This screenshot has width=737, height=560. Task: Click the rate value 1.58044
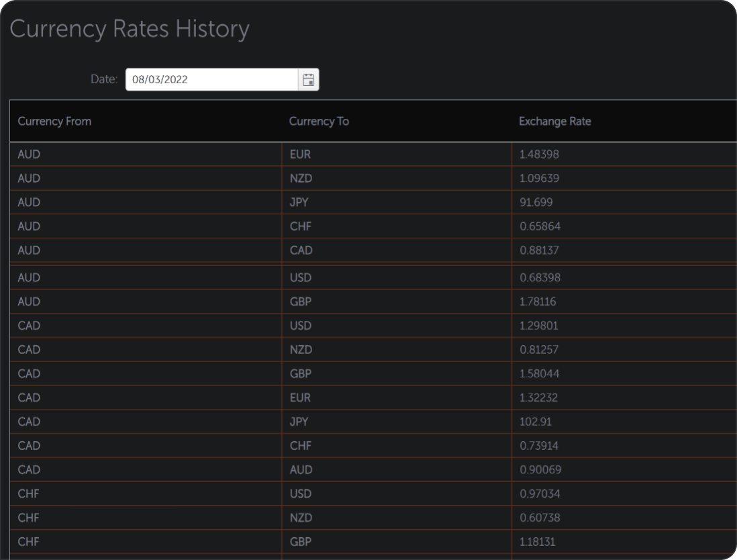[x=539, y=374]
